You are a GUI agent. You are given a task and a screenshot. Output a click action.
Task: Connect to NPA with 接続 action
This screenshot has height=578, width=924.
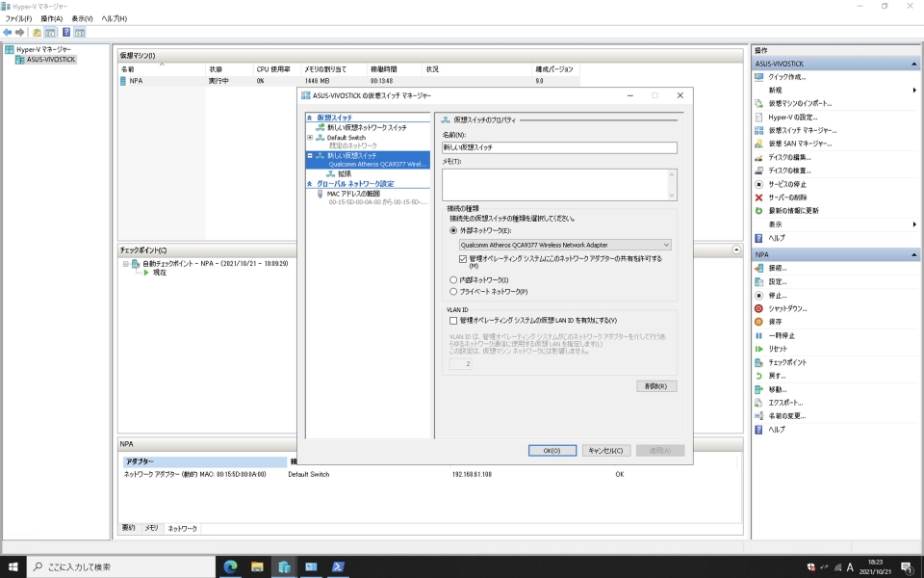[778, 268]
